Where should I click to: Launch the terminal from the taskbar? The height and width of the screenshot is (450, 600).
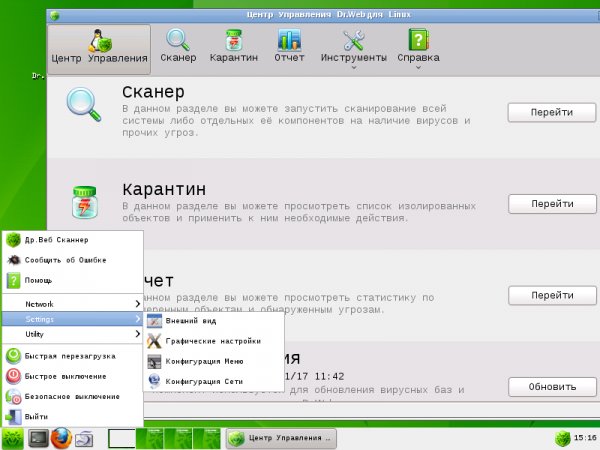coord(39,439)
